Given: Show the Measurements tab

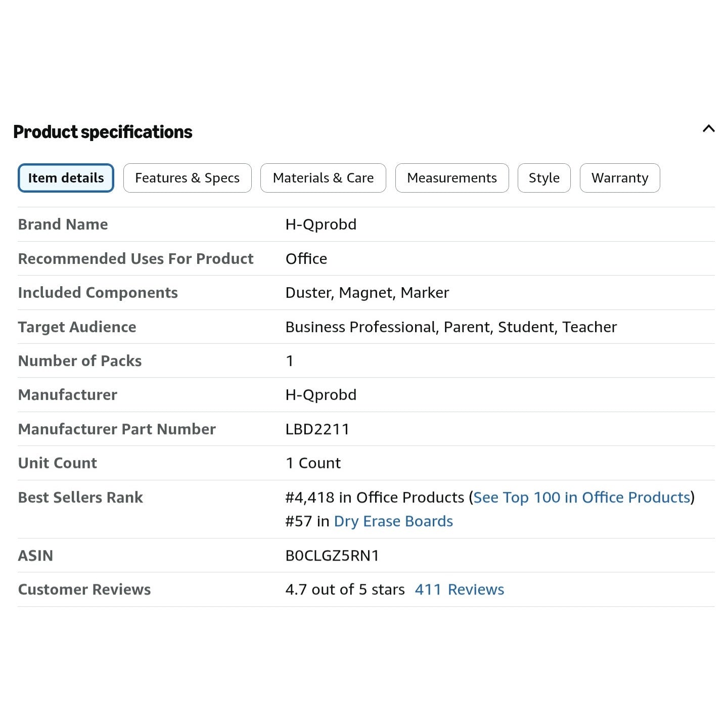Looking at the screenshot, I should [452, 178].
